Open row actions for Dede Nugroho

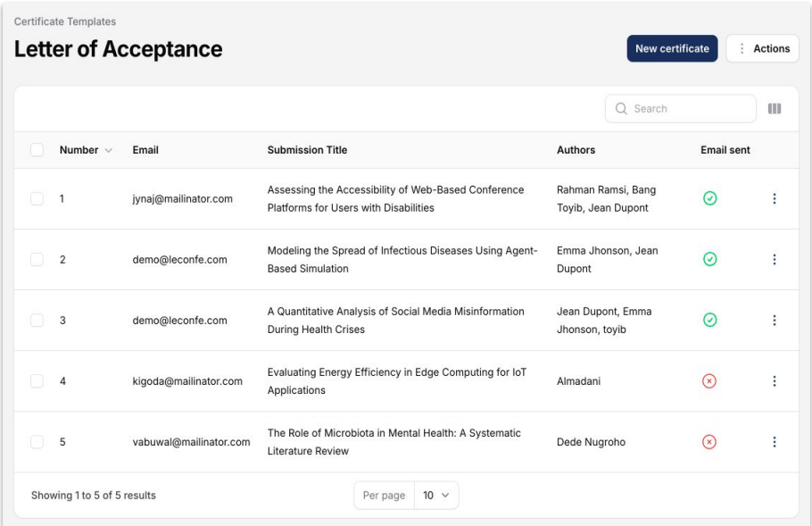tap(775, 442)
